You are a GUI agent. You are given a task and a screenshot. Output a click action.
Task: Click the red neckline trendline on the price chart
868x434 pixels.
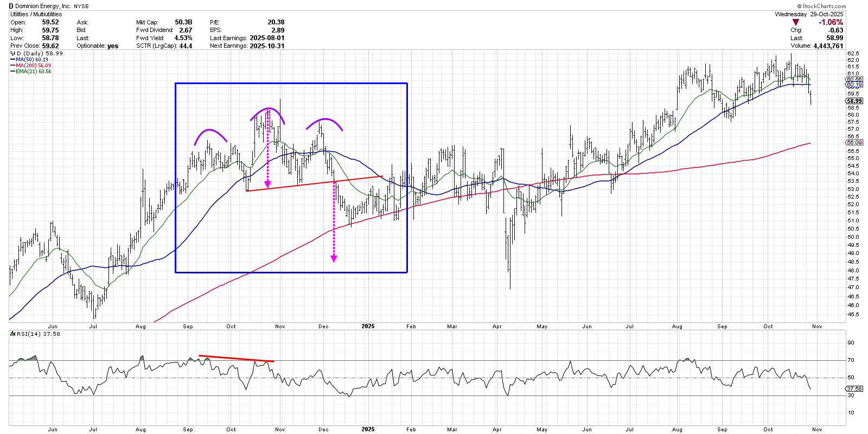315,183
